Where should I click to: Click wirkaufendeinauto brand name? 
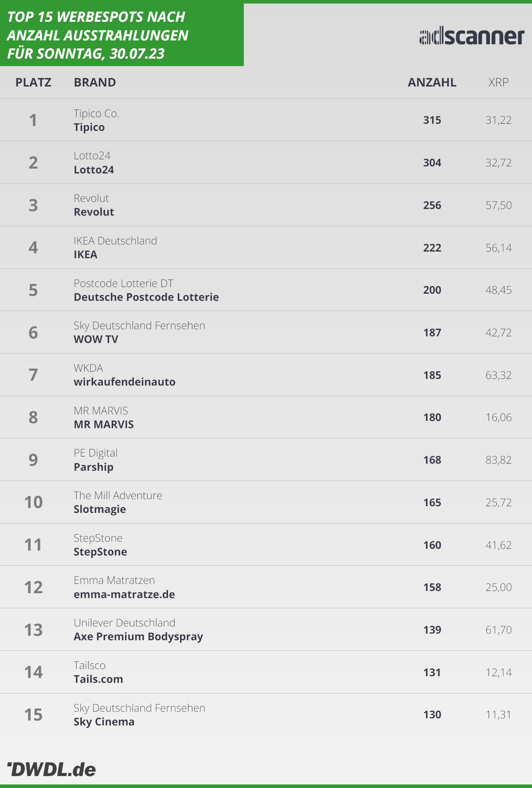coord(125,382)
